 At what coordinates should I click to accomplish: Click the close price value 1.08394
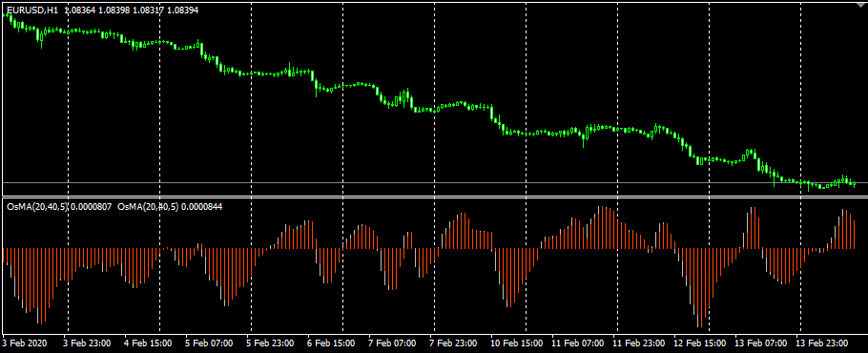click(x=182, y=10)
